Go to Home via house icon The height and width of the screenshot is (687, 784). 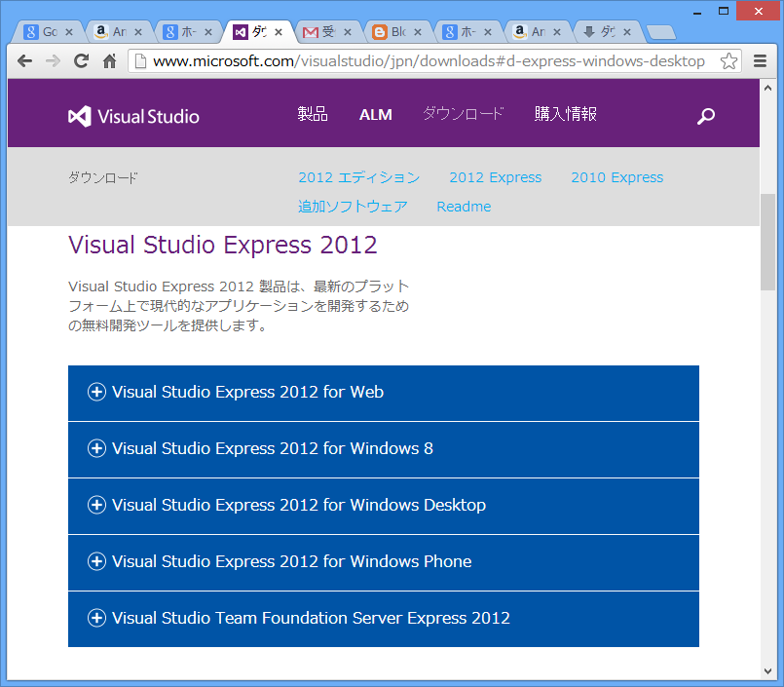pos(109,61)
